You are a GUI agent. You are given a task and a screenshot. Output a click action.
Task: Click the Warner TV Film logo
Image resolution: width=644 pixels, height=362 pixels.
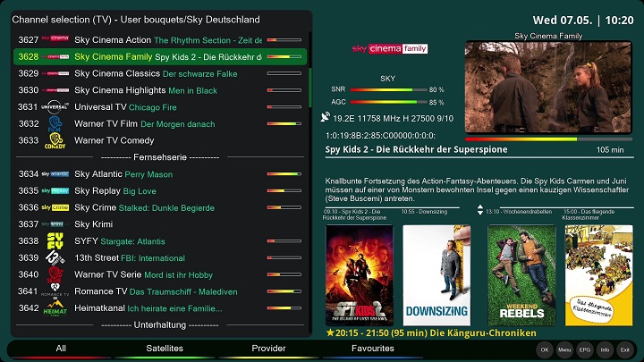(x=55, y=124)
